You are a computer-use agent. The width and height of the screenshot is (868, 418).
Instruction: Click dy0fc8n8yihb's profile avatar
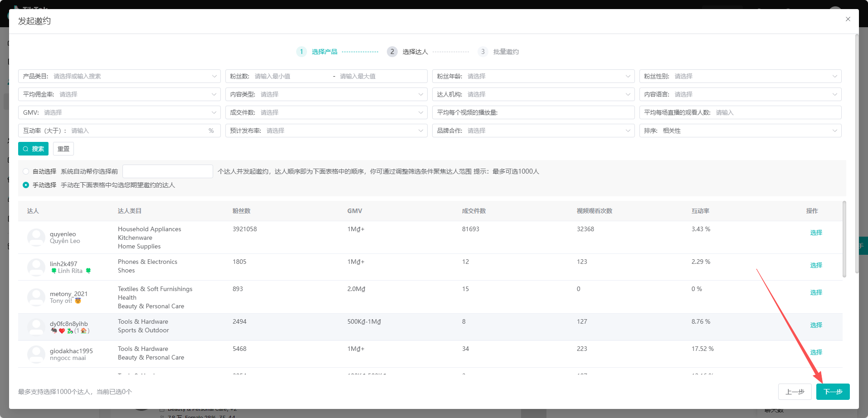tap(36, 327)
